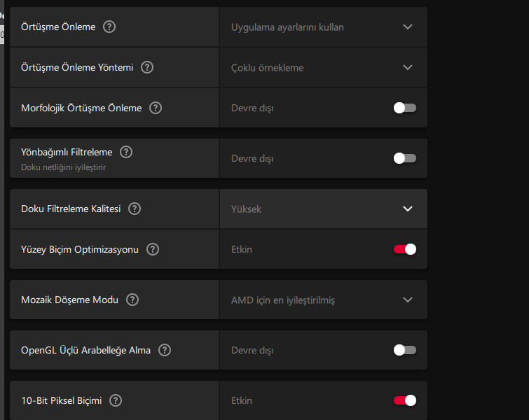Click Yönbağımlı Filtreleme question mark icon

pyautogui.click(x=126, y=152)
